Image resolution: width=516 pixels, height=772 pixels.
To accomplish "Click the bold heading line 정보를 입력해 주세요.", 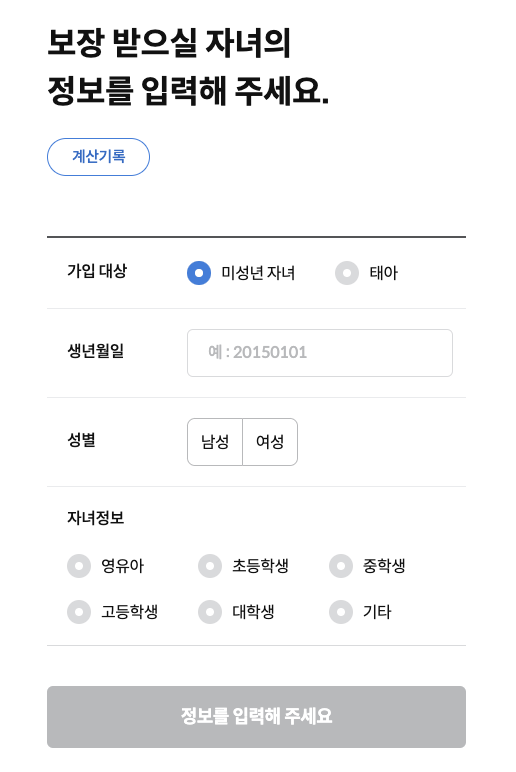I will pos(188,91).
